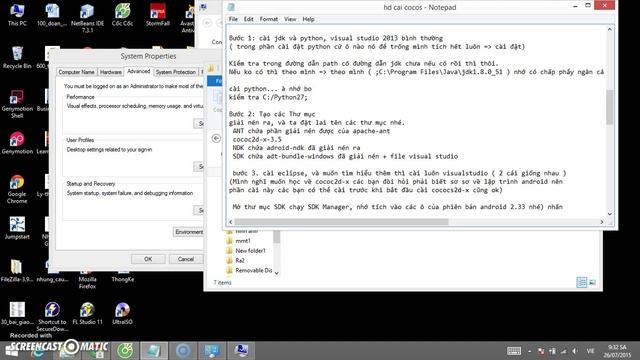The image size is (640, 360).
Task: Open the Recycle Bin icon
Action: pos(17,57)
